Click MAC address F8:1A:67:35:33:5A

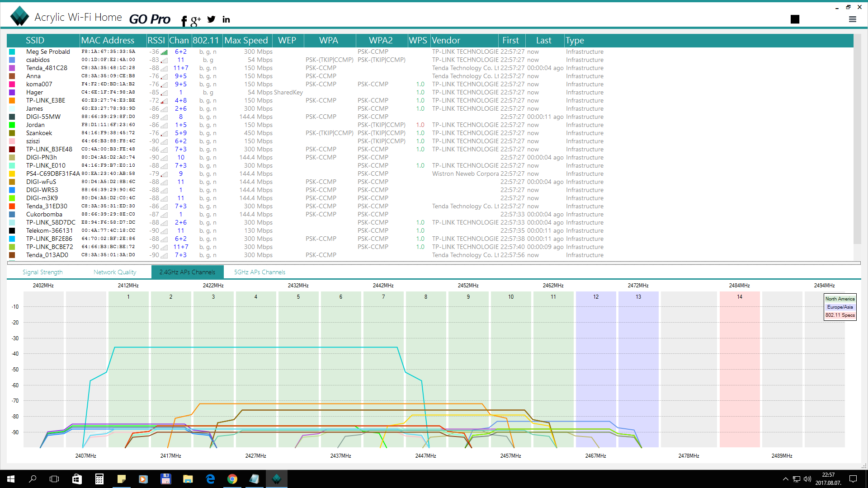point(108,52)
